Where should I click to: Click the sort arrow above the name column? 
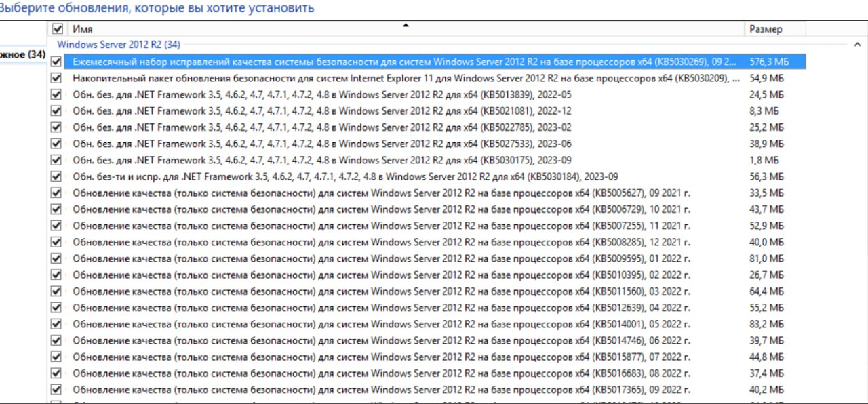[x=406, y=25]
